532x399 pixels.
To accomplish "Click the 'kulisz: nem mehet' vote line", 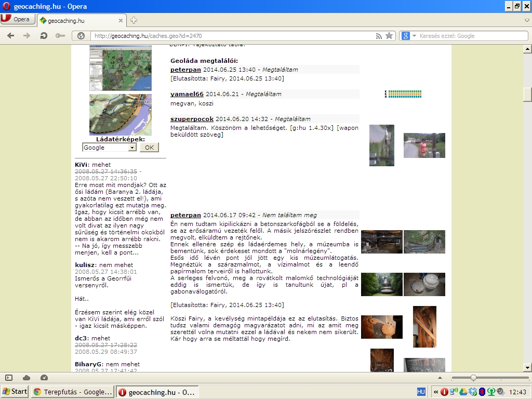I will (x=104, y=264).
